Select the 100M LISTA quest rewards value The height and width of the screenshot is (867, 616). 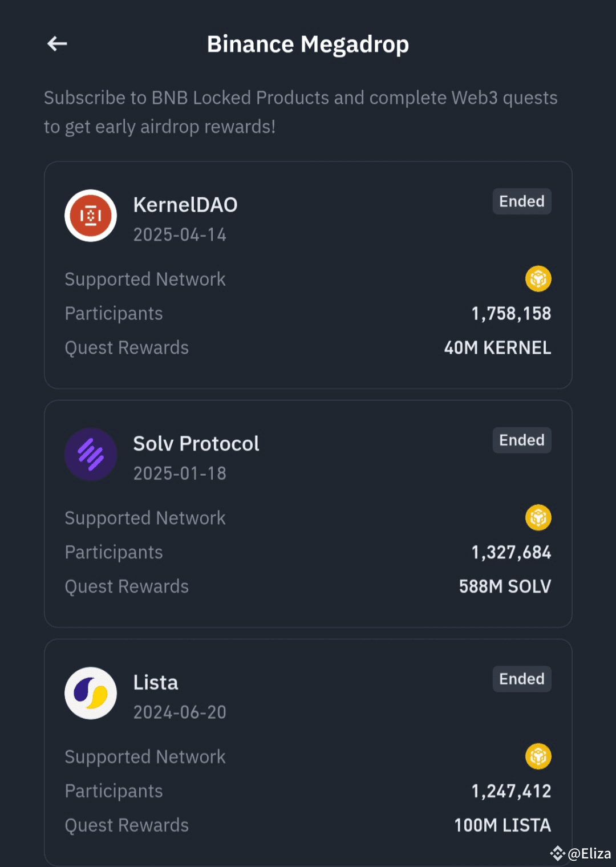(x=502, y=825)
